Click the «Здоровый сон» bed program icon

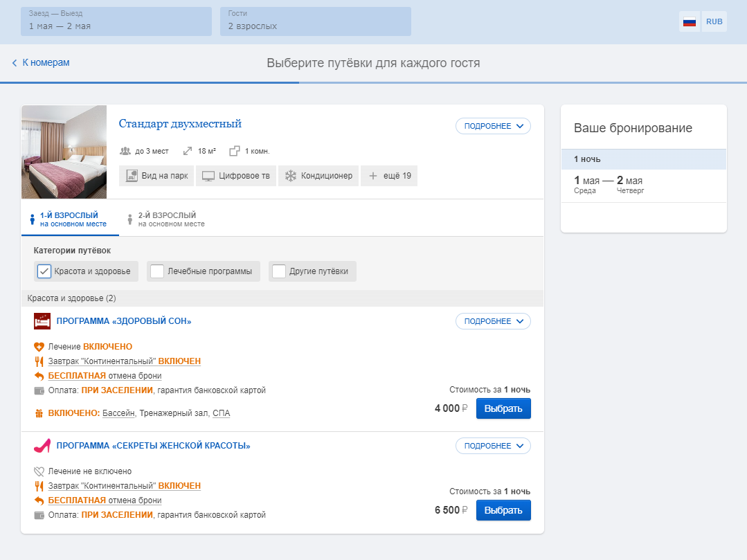pyautogui.click(x=42, y=321)
